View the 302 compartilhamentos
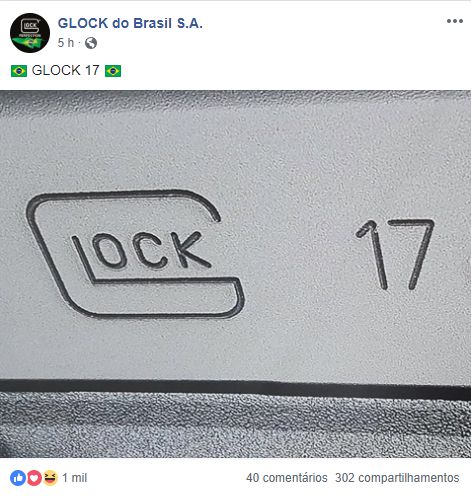471x498 pixels. coord(397,478)
